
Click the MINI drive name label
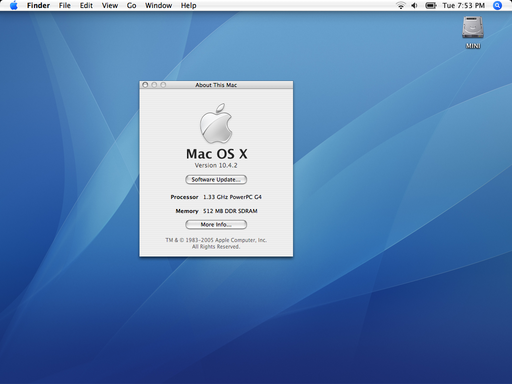point(473,46)
